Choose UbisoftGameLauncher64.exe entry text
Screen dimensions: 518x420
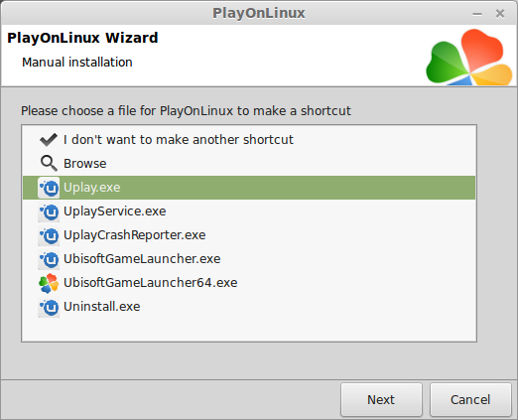tap(151, 283)
